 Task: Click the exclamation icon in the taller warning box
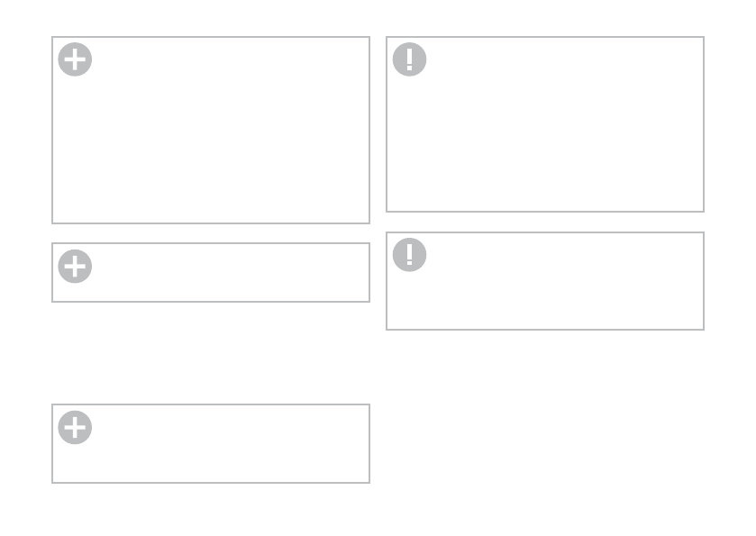(x=409, y=59)
